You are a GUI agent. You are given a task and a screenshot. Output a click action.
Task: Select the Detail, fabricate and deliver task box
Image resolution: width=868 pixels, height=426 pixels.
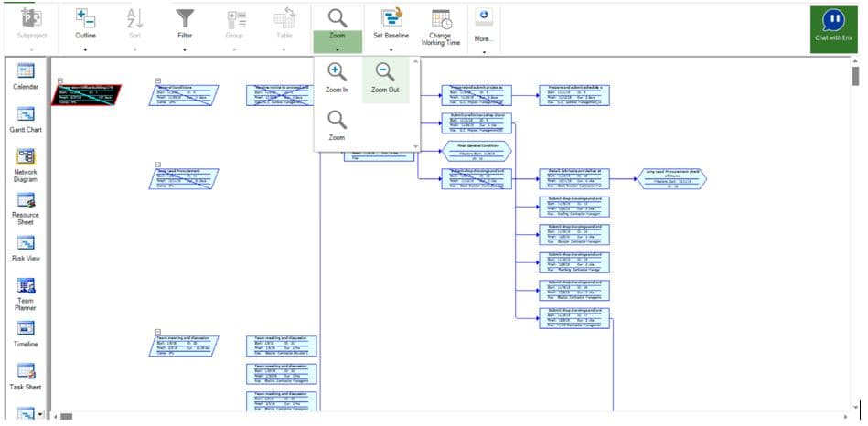click(x=574, y=178)
